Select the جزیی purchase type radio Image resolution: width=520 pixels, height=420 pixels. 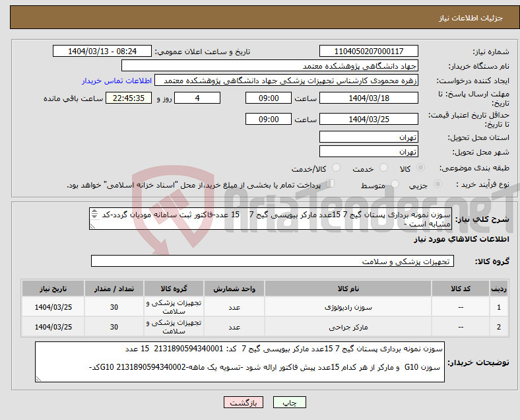coord(438,184)
